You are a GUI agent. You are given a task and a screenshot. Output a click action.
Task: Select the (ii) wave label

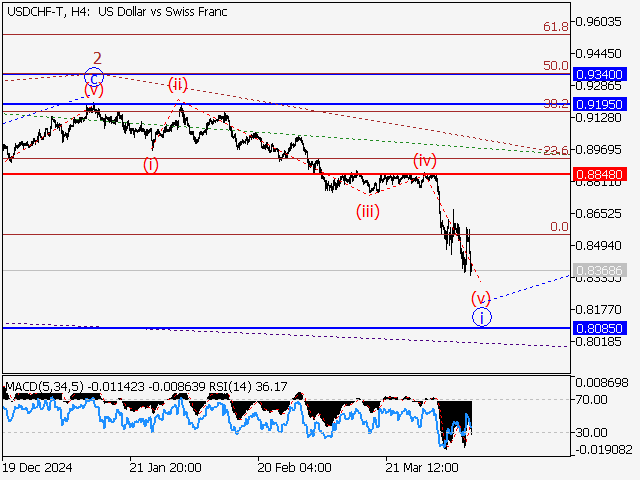tap(178, 84)
